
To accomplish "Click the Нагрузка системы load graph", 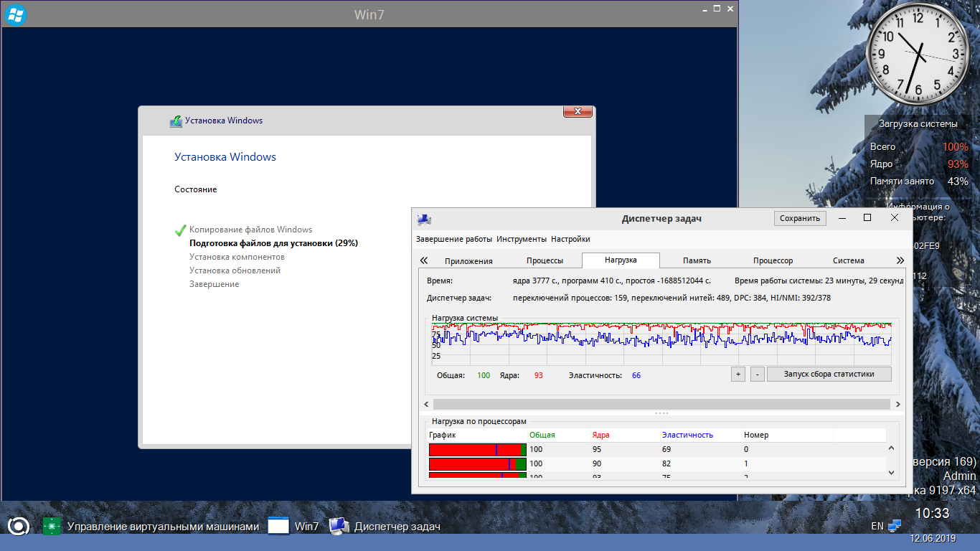I will coord(661,343).
